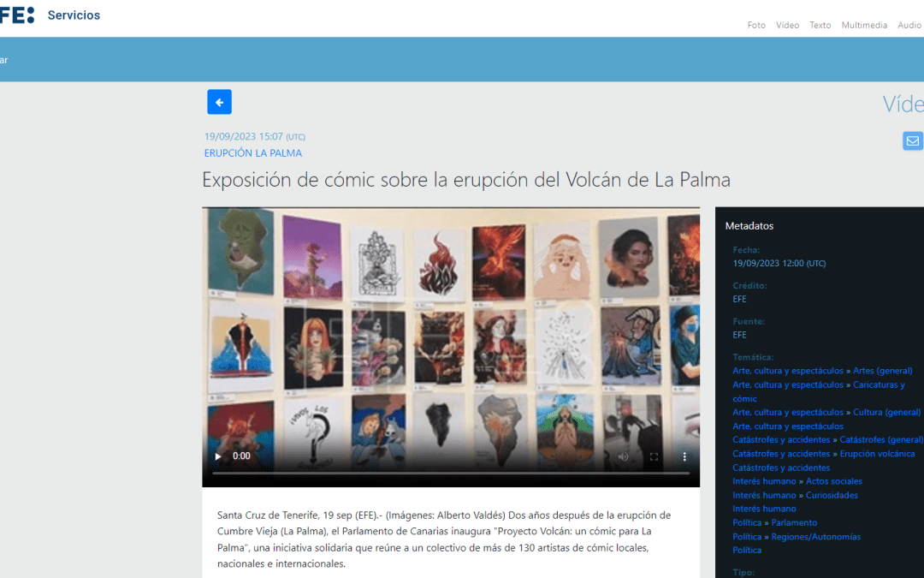Click the 0:00 video time display
The height and width of the screenshot is (578, 924).
pyautogui.click(x=241, y=456)
